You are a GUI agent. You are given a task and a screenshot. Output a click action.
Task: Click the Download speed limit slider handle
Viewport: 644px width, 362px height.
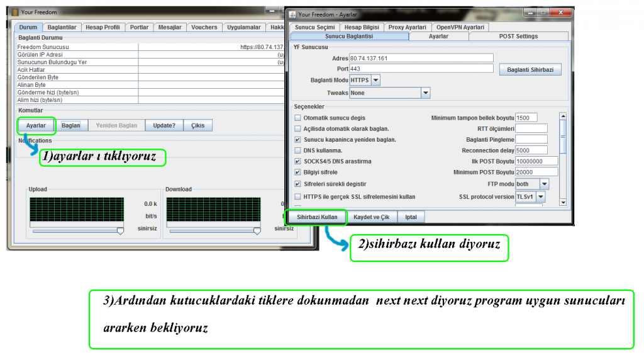257,231
